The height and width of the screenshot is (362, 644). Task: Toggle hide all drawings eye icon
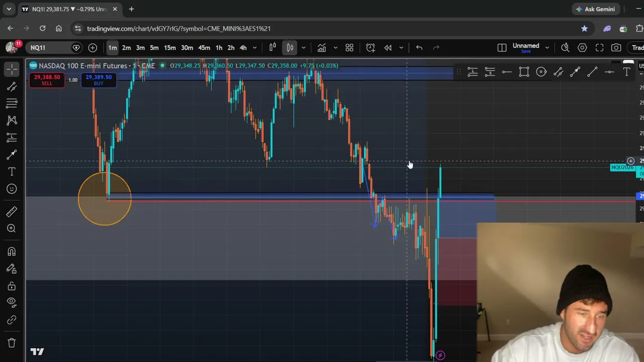point(12,302)
